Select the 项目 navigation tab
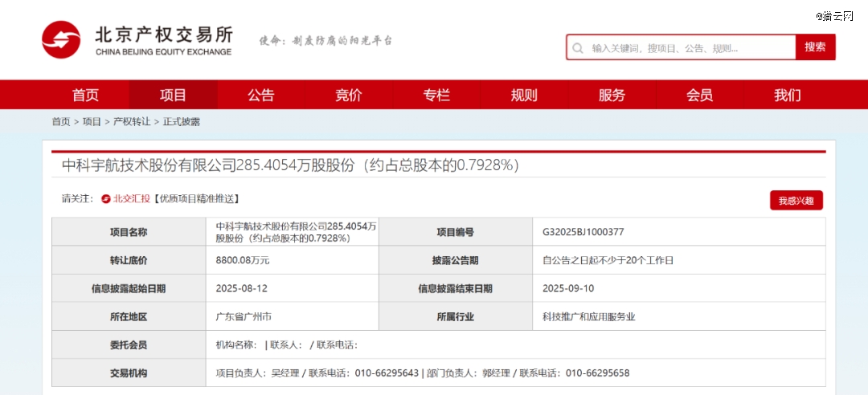Image resolution: width=868 pixels, height=395 pixels. click(x=173, y=96)
